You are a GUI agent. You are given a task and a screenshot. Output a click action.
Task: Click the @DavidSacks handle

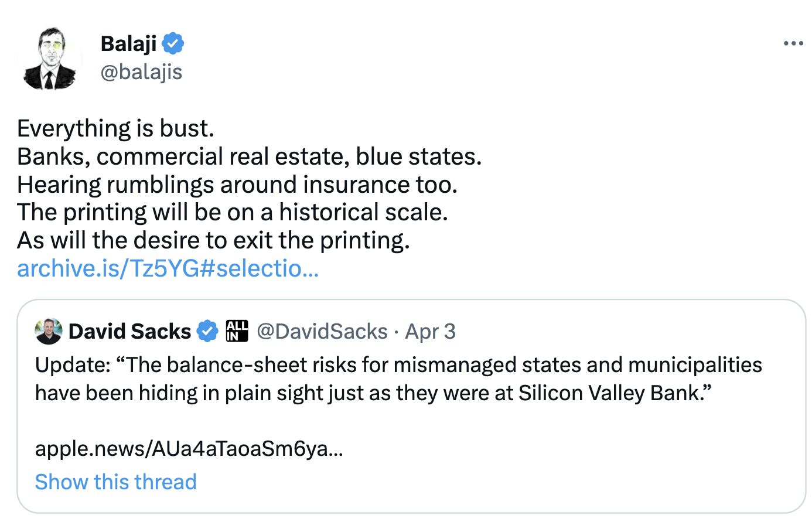pos(322,332)
